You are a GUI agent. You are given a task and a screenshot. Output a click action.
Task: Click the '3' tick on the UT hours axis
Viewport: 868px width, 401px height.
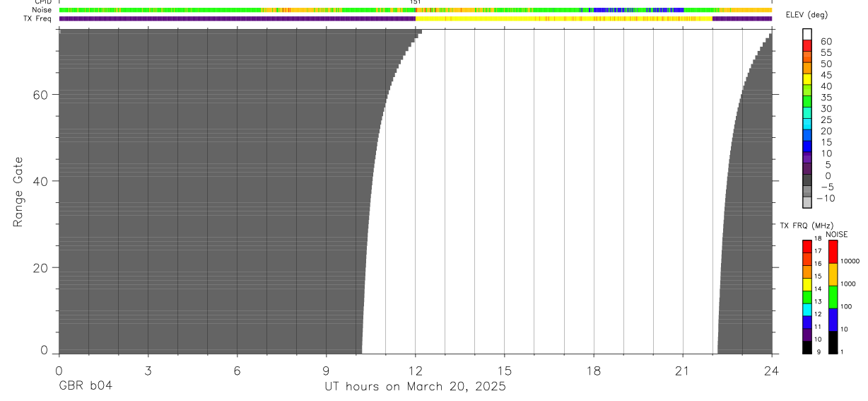pyautogui.click(x=148, y=371)
